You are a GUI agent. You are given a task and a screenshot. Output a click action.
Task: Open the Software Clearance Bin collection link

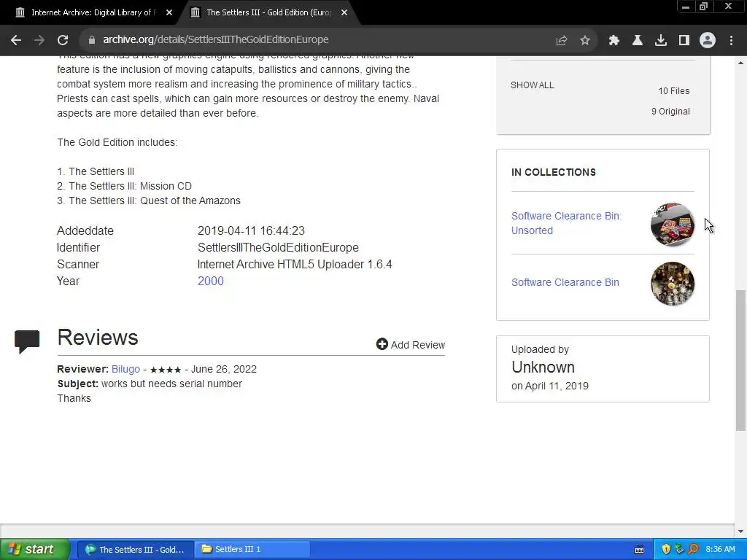tap(565, 282)
